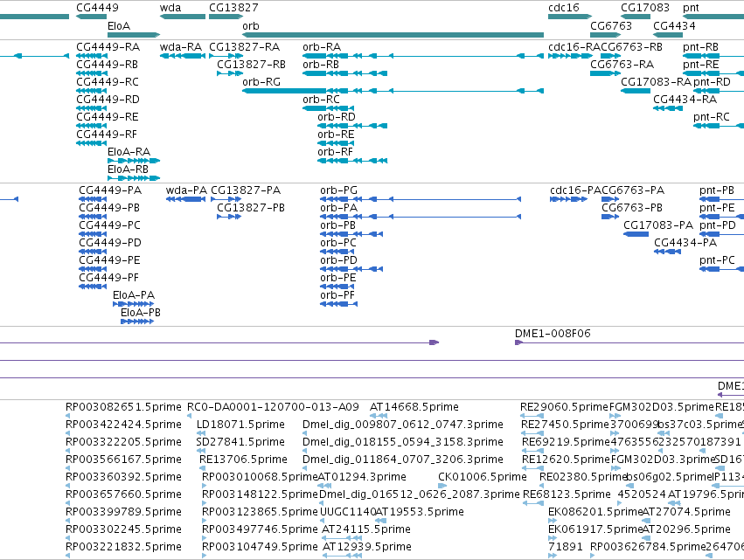Select EST RP003082651.5prime
The width and height of the screenshot is (744, 560).
(68, 415)
